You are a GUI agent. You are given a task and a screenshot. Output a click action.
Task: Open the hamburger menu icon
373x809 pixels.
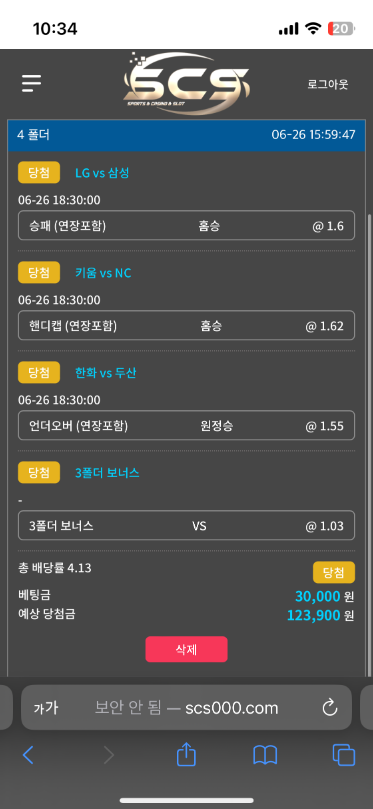point(31,83)
